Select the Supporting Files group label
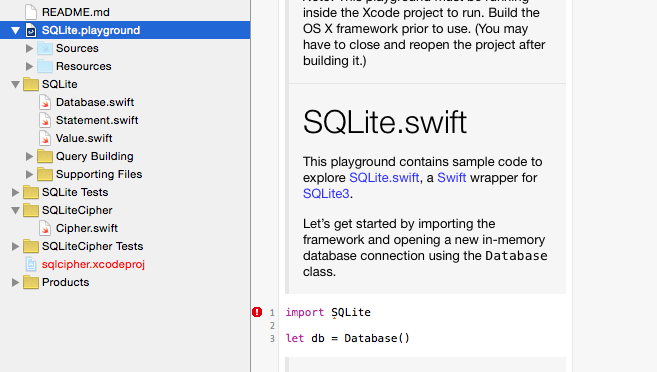The image size is (657, 372). pyautogui.click(x=99, y=174)
